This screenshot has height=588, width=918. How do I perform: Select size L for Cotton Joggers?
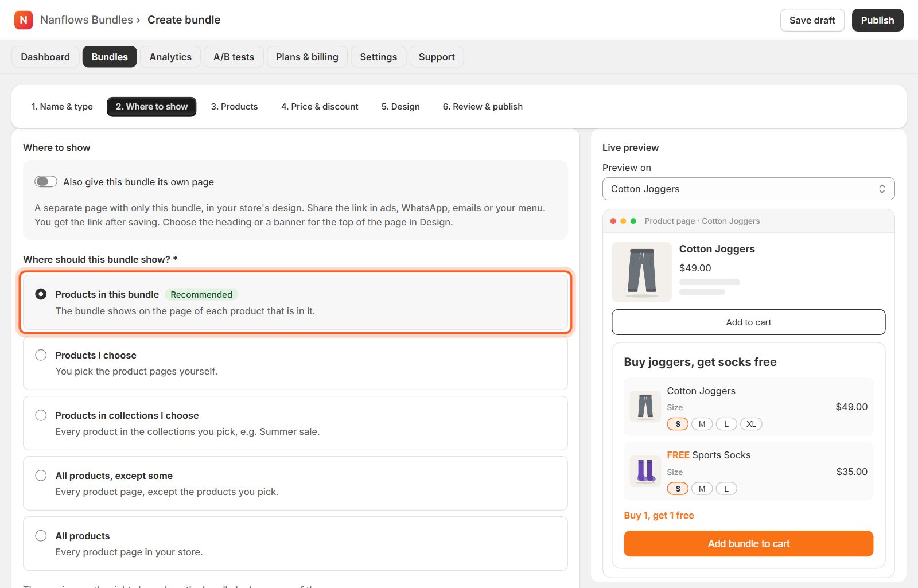click(x=726, y=424)
